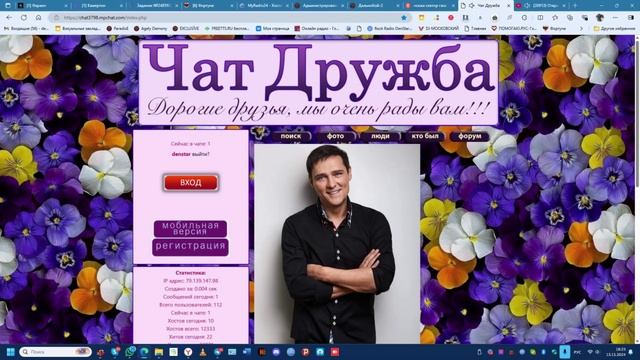Viewport: 640px width, 360px height.
Task: Open the регистрация page
Action: (190, 247)
